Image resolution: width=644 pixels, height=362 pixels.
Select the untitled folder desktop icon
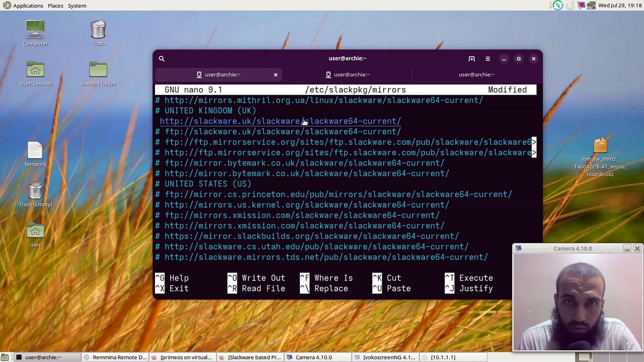(98, 74)
